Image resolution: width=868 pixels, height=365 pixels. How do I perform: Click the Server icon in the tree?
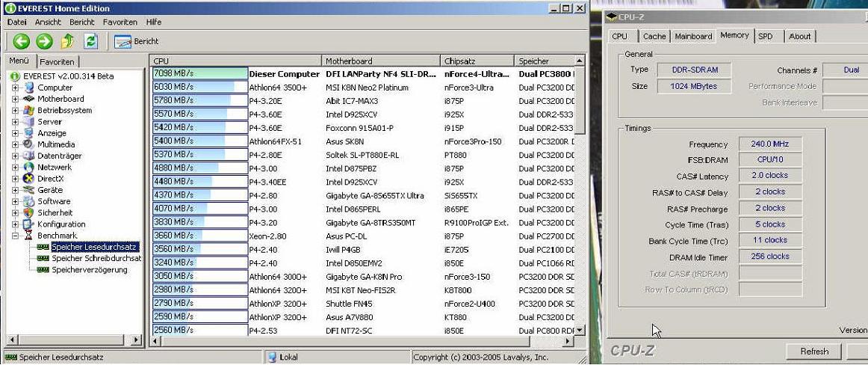(29, 122)
